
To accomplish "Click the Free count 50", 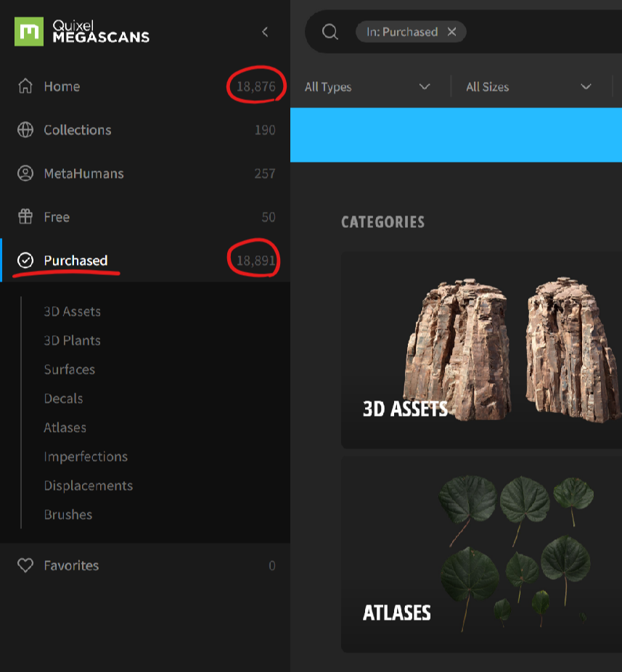I will (269, 217).
